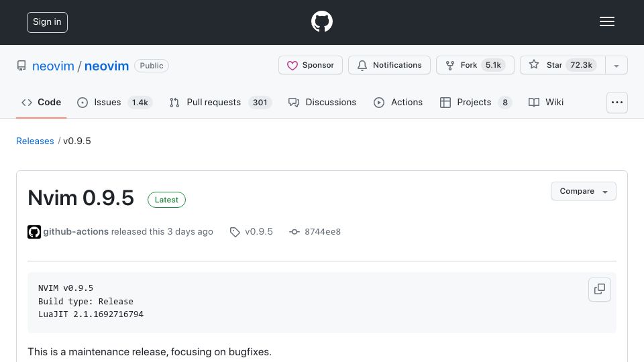Click the maintenance release description text

click(x=150, y=352)
